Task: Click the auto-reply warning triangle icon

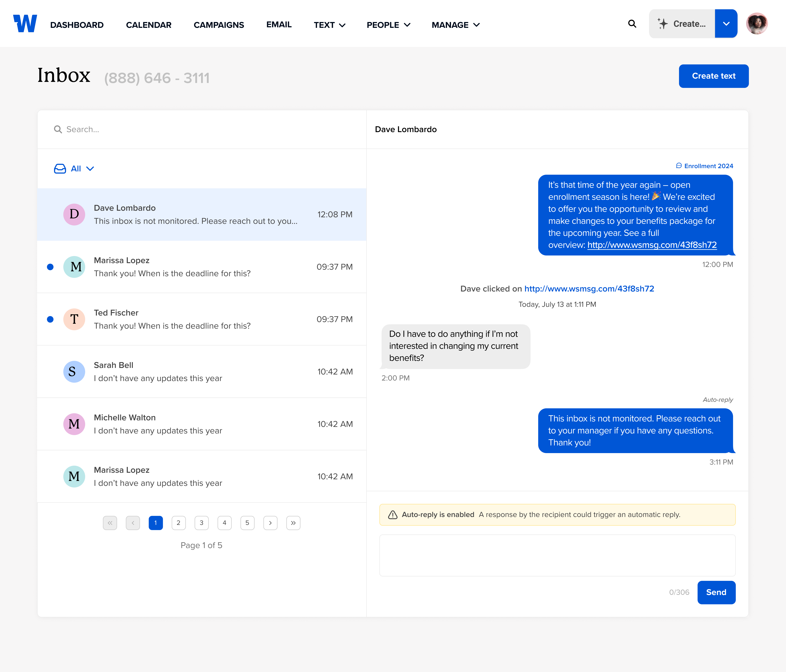Action: [393, 515]
